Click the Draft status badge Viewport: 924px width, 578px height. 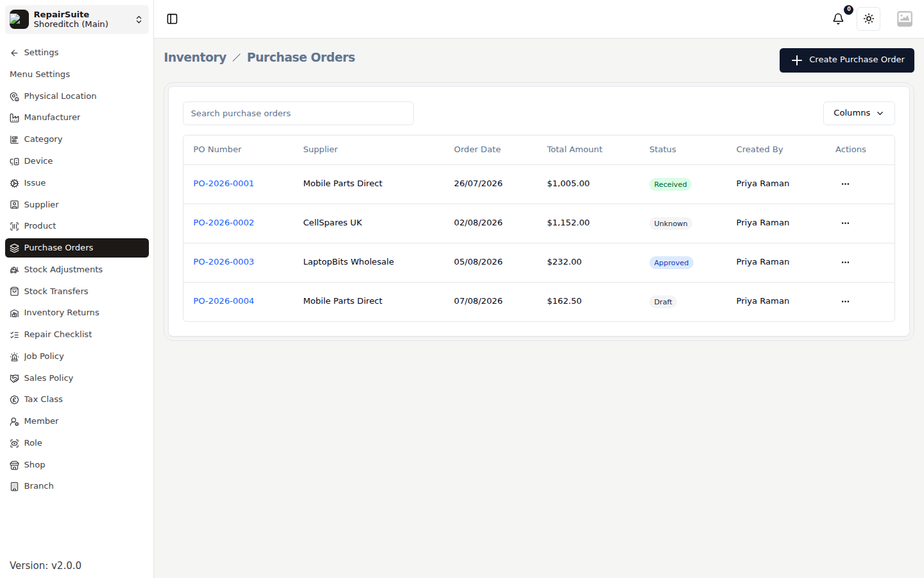663,302
